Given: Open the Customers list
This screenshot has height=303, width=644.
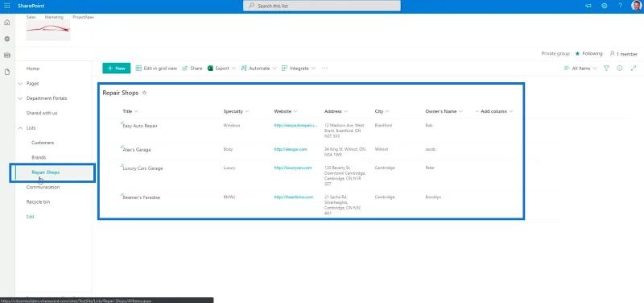Looking at the screenshot, I should 43,143.
